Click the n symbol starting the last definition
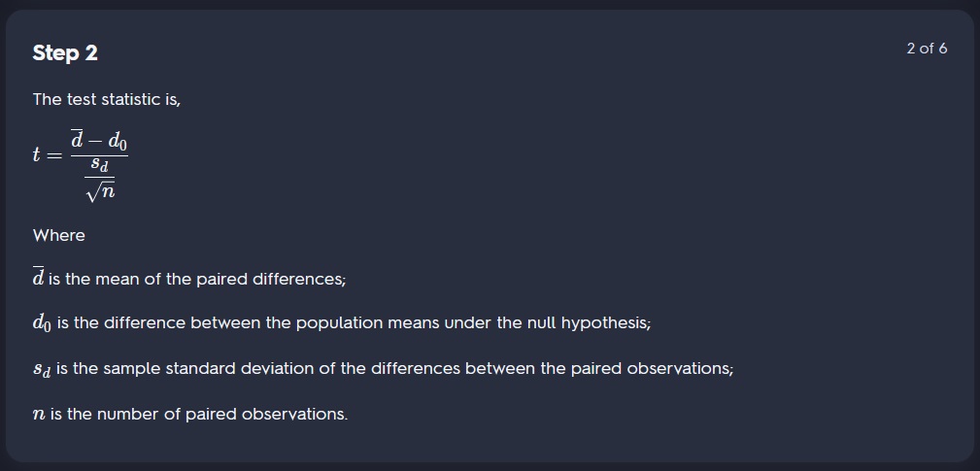 click(39, 415)
